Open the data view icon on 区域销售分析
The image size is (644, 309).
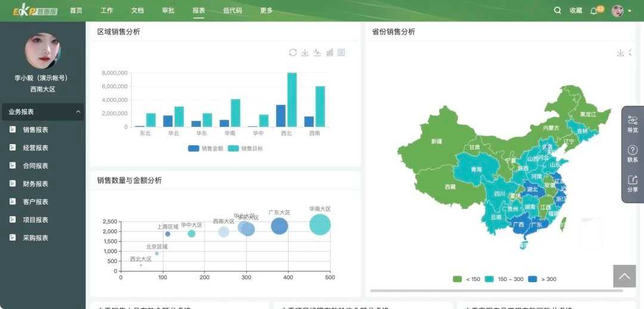point(341,52)
